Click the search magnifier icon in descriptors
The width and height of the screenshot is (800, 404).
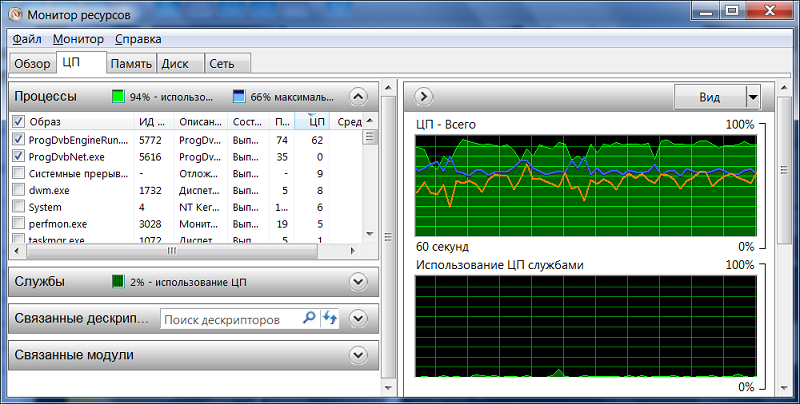click(x=309, y=318)
